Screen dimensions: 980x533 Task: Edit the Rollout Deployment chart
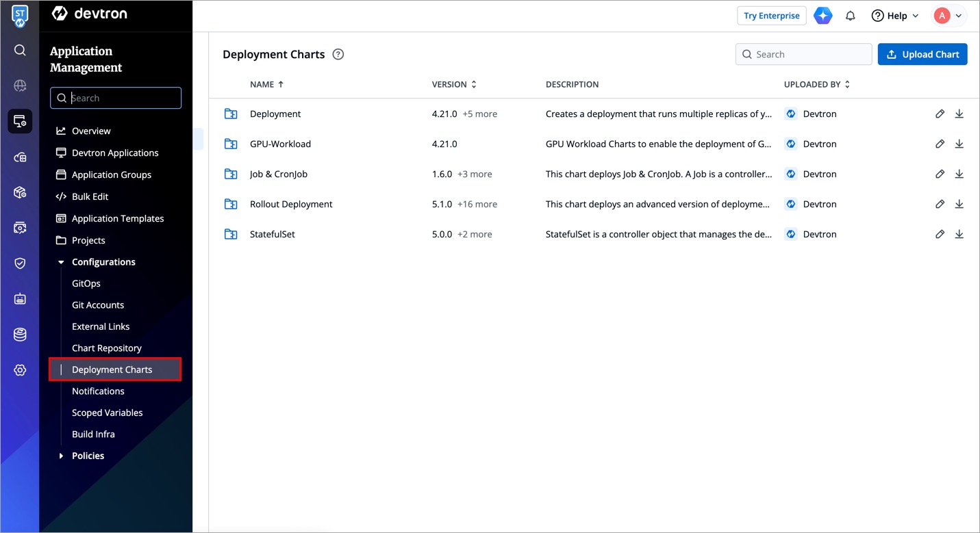click(x=940, y=205)
